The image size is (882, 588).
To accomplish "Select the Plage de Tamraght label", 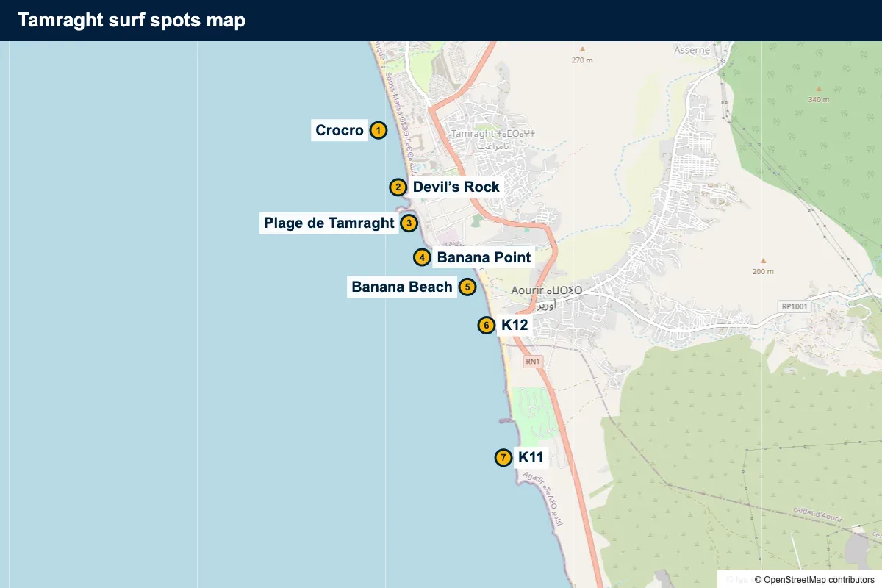I will (329, 223).
